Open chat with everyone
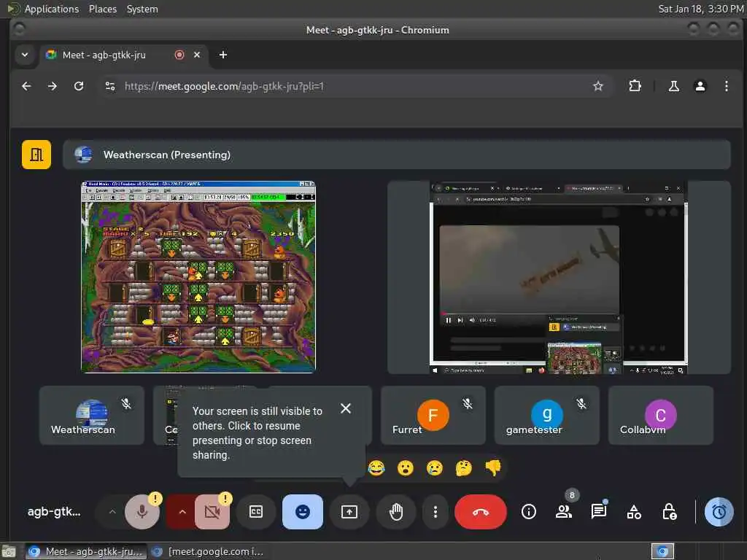 598,512
